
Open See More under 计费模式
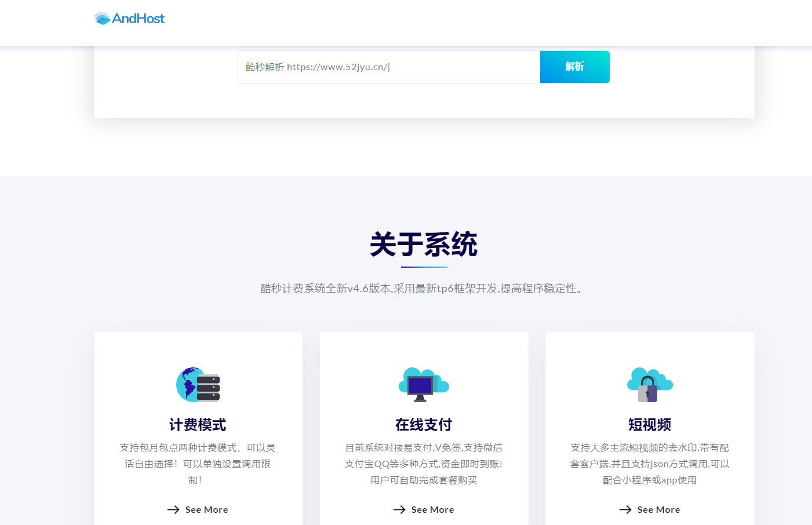pyautogui.click(x=206, y=510)
